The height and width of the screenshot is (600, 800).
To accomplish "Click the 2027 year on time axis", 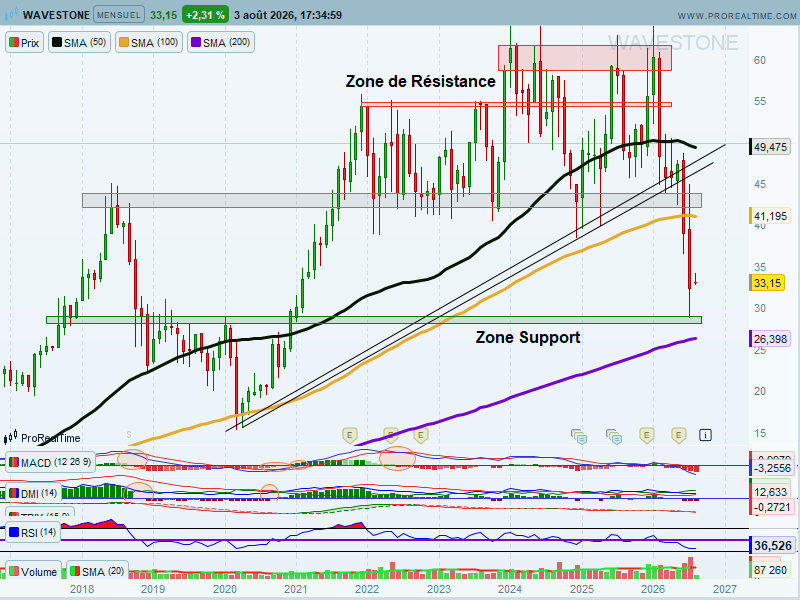I will [x=724, y=589].
